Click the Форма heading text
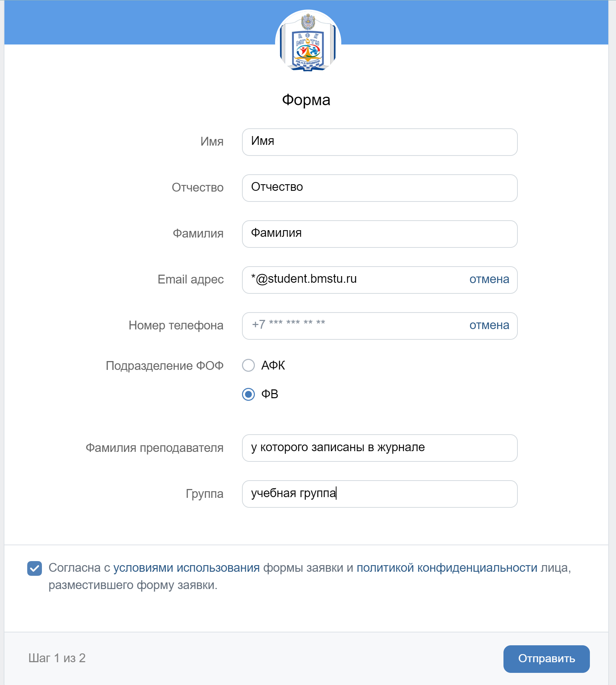This screenshot has height=685, width=616. (x=306, y=100)
